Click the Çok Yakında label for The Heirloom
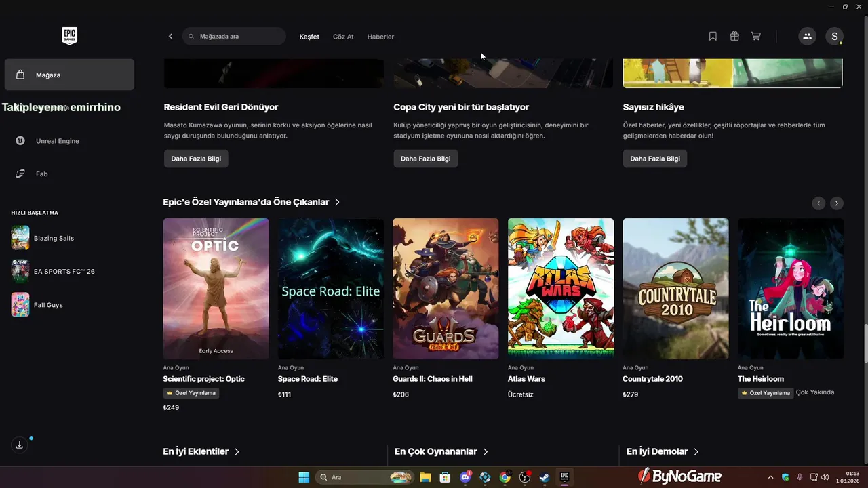Image resolution: width=868 pixels, height=488 pixels. 815,392
